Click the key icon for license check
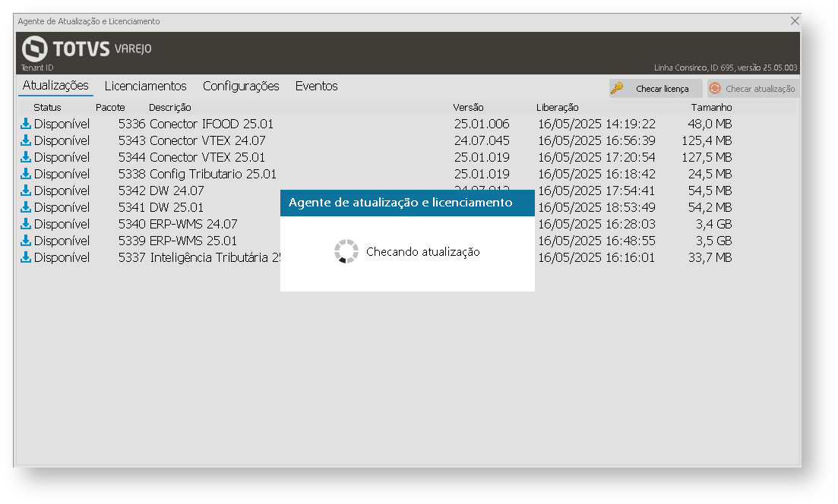The image size is (838, 504). pos(617,88)
